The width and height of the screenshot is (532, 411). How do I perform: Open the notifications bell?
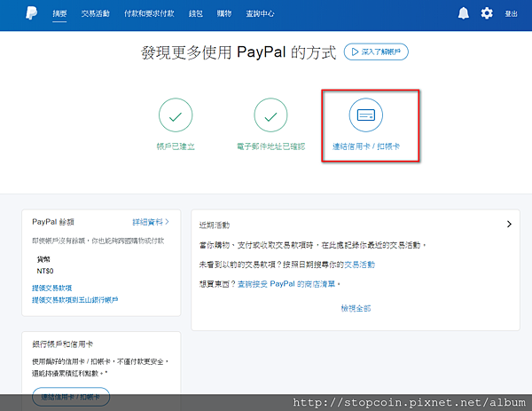tap(464, 13)
